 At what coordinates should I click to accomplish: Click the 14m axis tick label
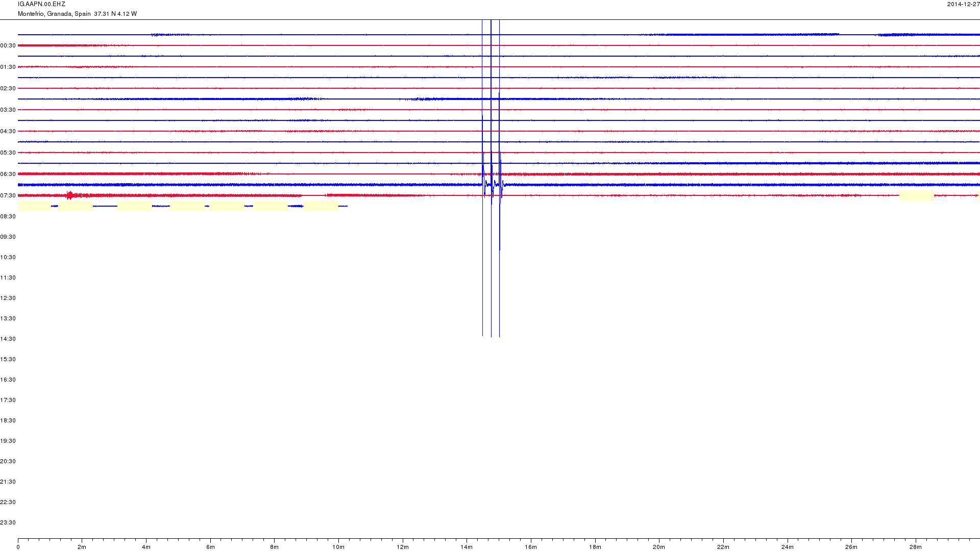[x=467, y=547]
